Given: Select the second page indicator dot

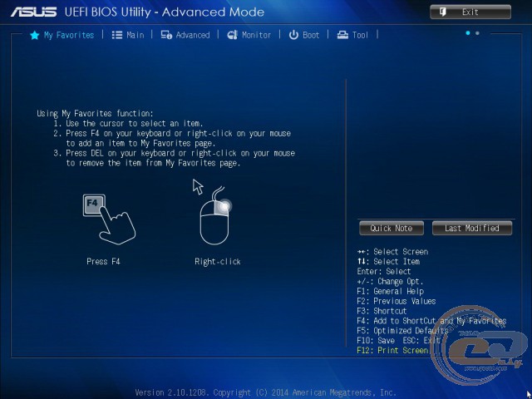Looking at the screenshot, I should coord(477,33).
